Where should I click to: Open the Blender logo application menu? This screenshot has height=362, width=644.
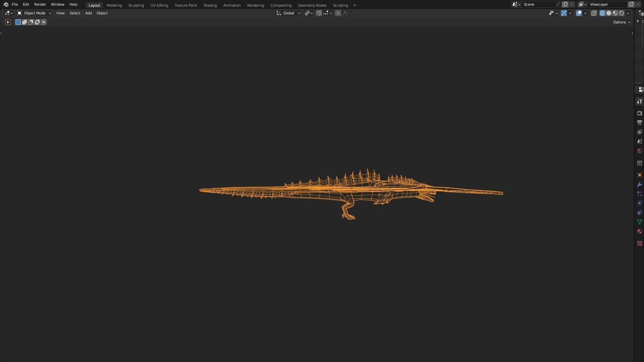[6, 4]
